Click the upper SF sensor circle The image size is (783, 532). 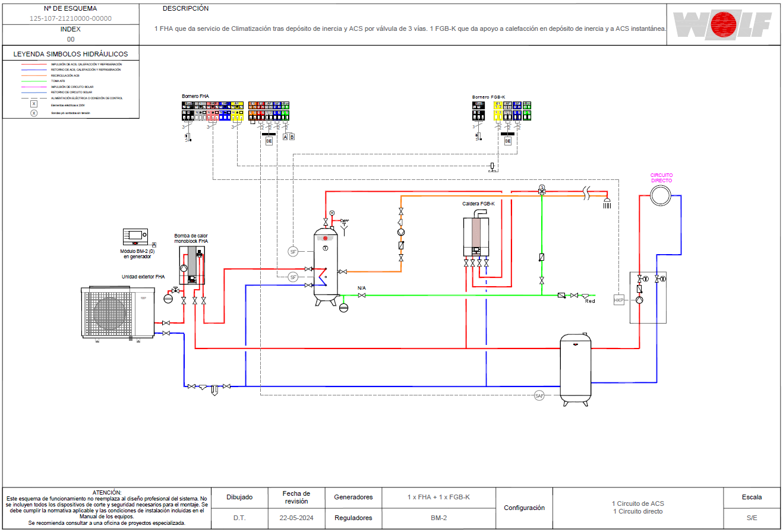coord(293,251)
